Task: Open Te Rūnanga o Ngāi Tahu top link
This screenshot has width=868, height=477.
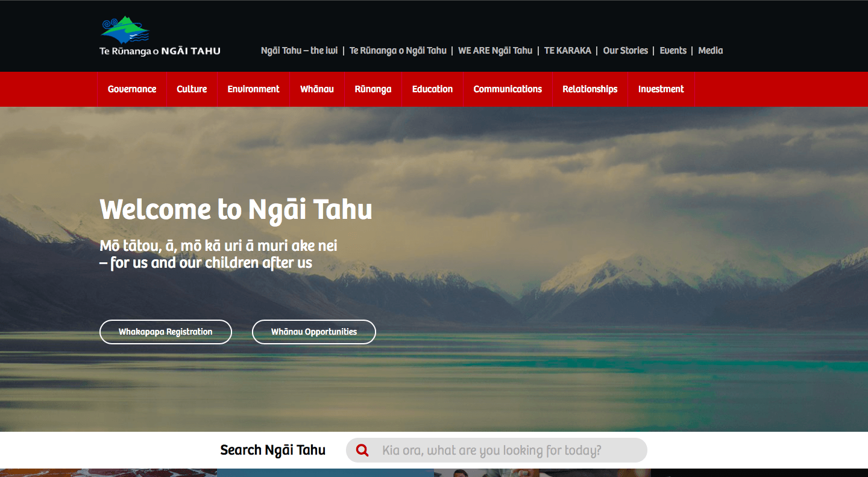Action: click(398, 51)
